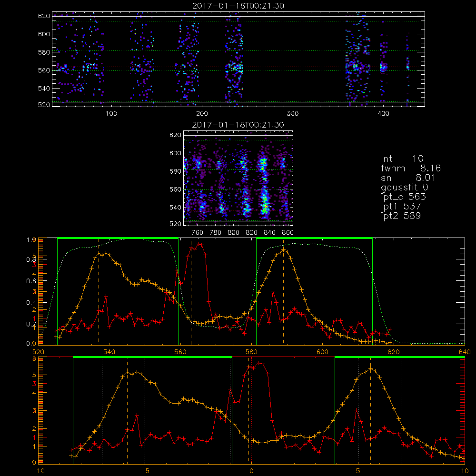This screenshot has width=476, height=476.
Task: Click the 'ipt1 537' readout line
Action: coord(401,207)
